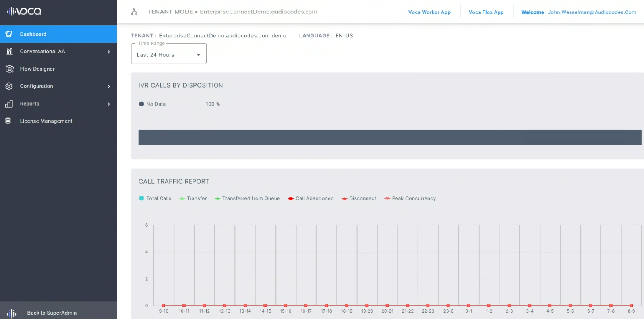Screen dimensions: 644x319
Task: Open the Voca Worker App link
Action: (429, 12)
